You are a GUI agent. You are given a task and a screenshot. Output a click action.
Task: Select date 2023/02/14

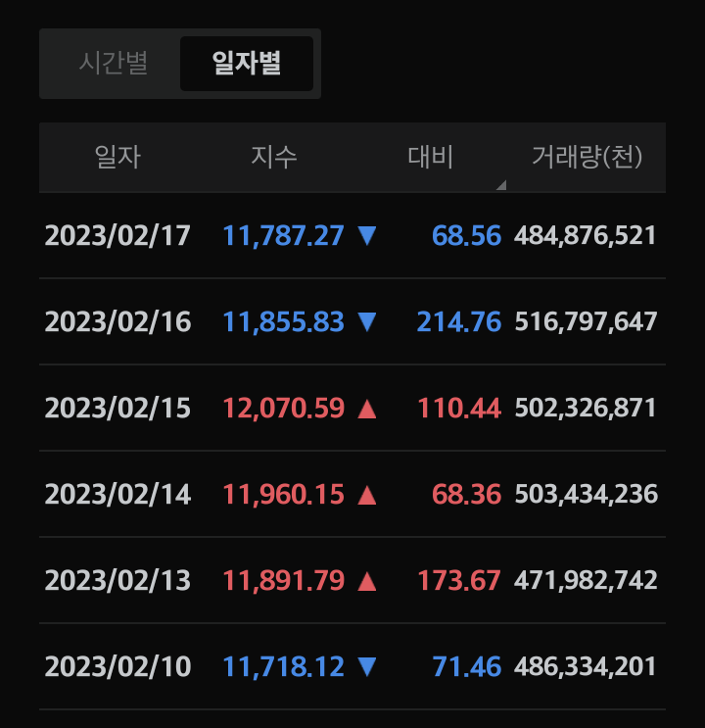[117, 494]
